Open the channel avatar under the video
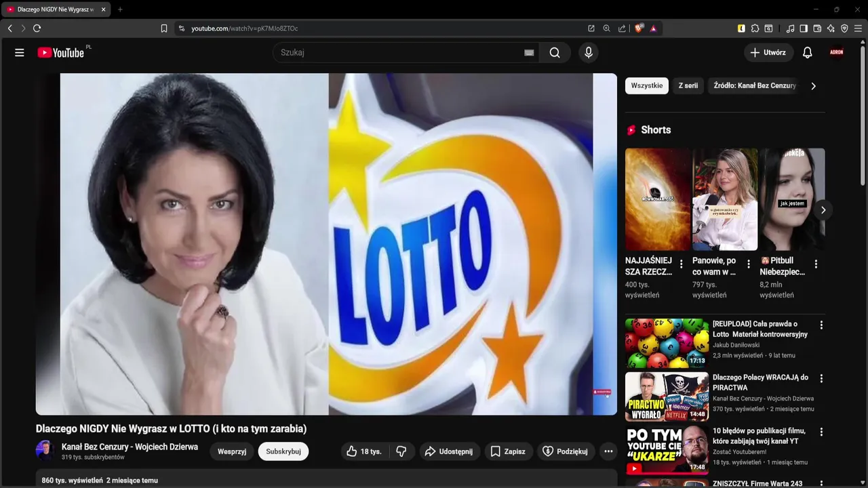Viewport: 868px width, 488px height. [45, 451]
